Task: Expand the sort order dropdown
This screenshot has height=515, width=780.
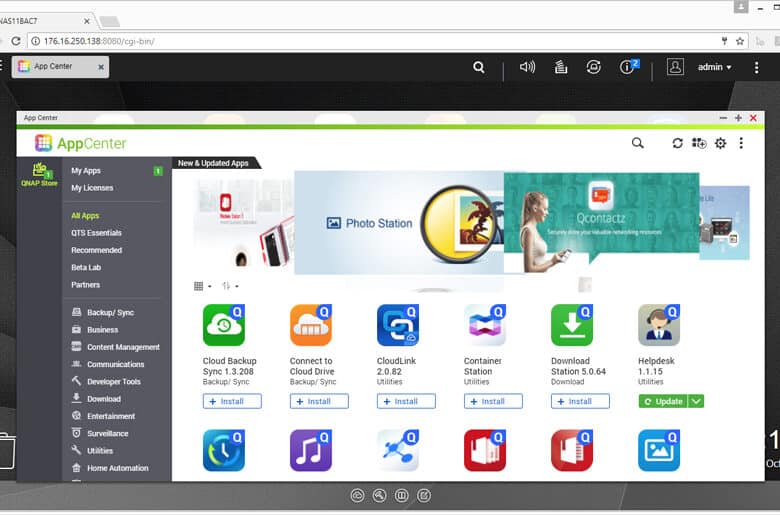Action: coord(230,286)
